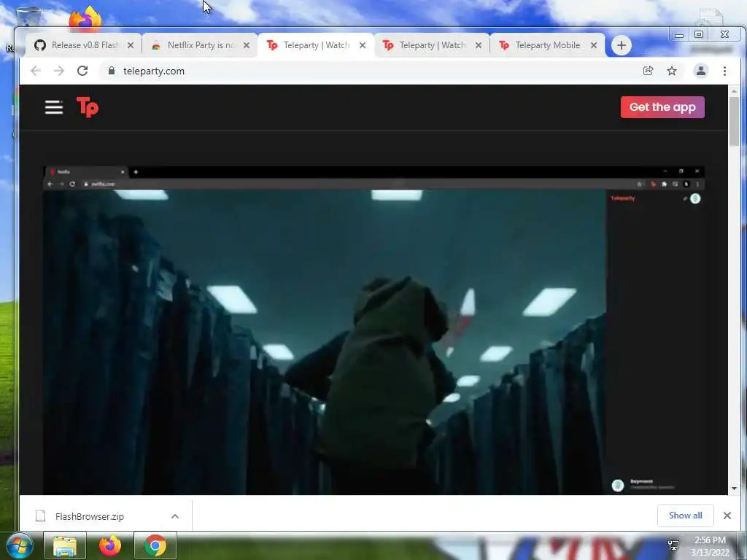Open the Windows Start menu orb
The image size is (747, 560).
click(x=20, y=545)
